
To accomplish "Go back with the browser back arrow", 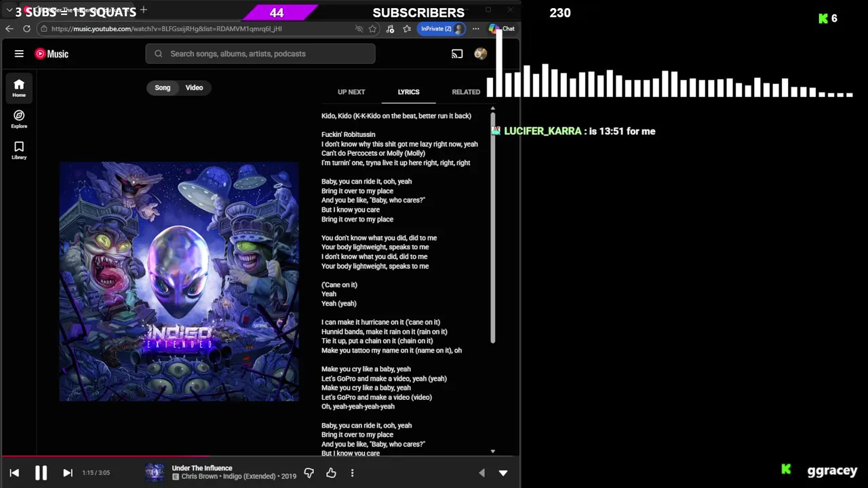I will [9, 28].
